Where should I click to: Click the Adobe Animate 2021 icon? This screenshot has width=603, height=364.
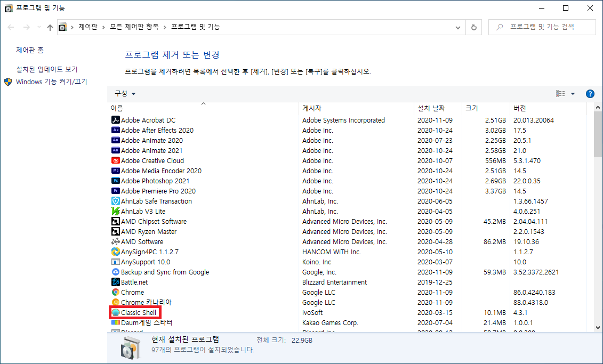coord(115,150)
